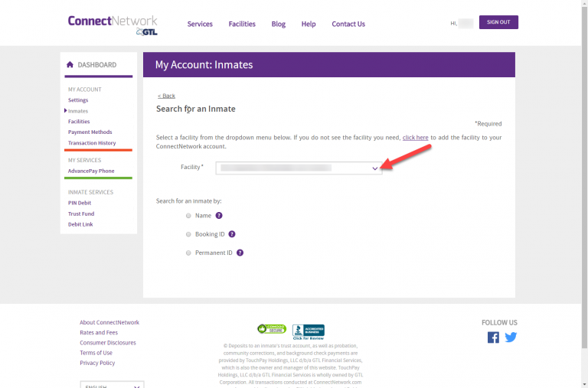588x388 pixels.
Task: Select Inmates in the sidebar
Action: [78, 111]
